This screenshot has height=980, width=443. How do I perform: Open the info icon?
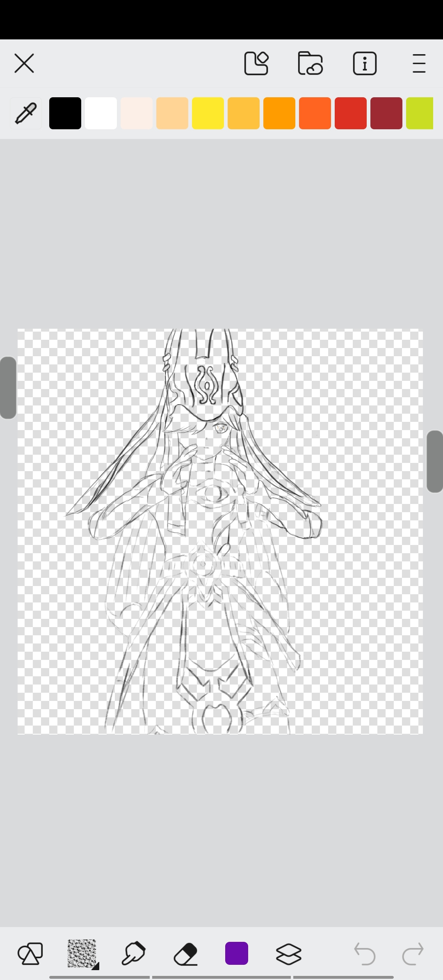pos(365,64)
